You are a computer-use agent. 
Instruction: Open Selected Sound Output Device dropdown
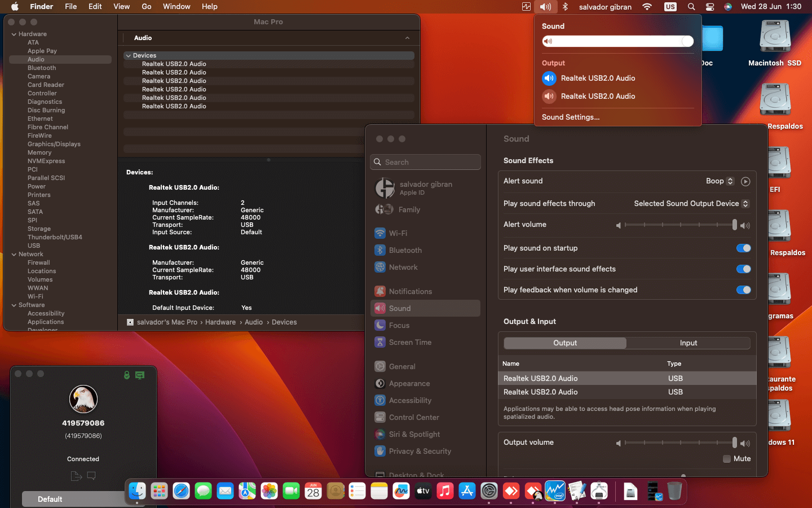[x=691, y=204]
